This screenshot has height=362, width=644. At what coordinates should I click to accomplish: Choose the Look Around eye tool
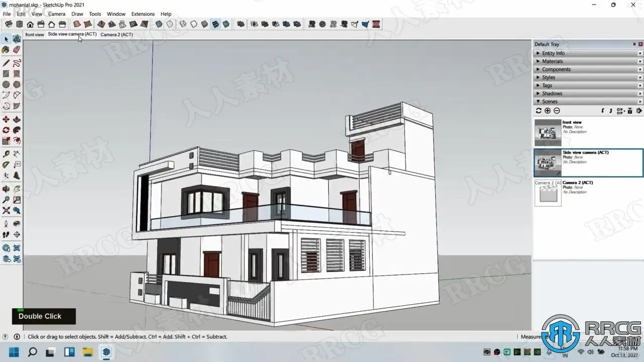pyautogui.click(x=17, y=224)
